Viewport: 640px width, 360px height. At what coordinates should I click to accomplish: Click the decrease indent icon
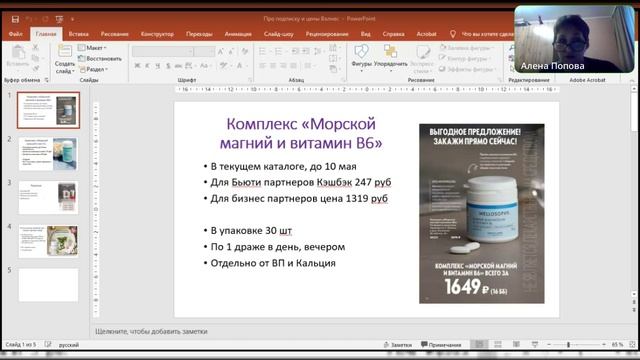coord(295,51)
